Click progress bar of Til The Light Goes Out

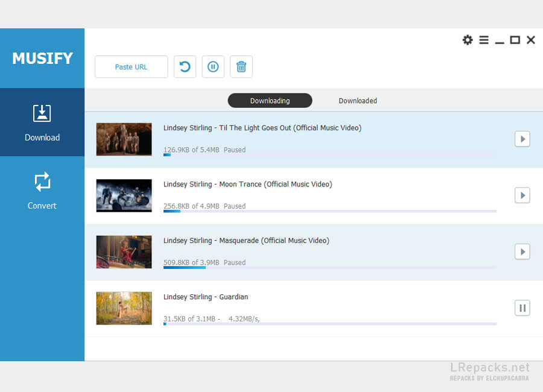[x=330, y=155]
